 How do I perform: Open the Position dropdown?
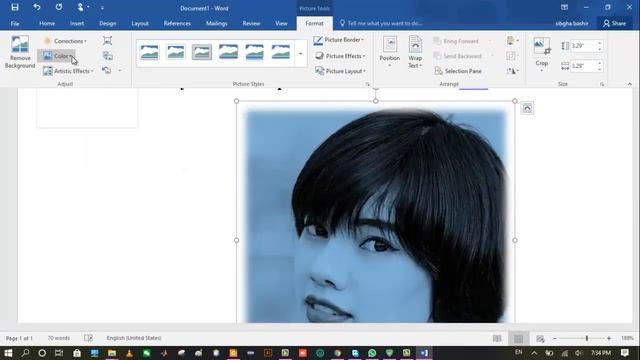(389, 52)
